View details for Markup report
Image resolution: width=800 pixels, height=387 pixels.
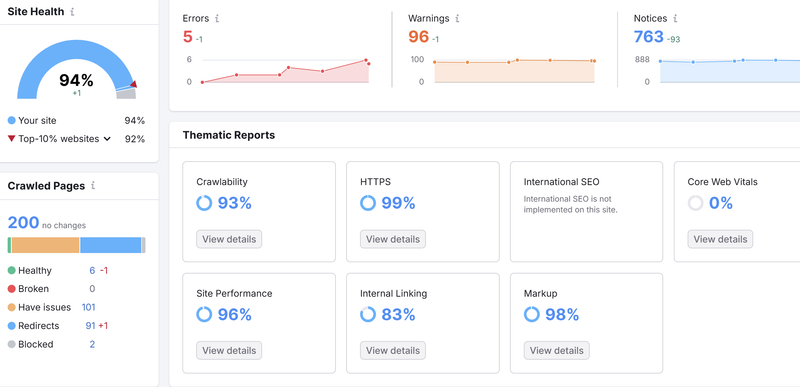click(x=557, y=350)
